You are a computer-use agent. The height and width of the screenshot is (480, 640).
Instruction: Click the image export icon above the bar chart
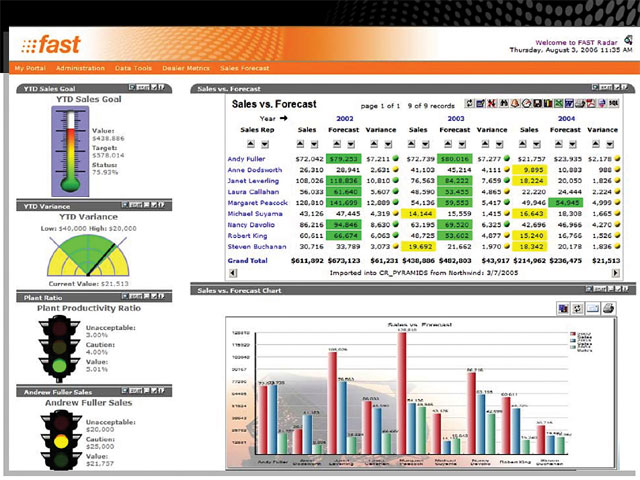click(593, 309)
